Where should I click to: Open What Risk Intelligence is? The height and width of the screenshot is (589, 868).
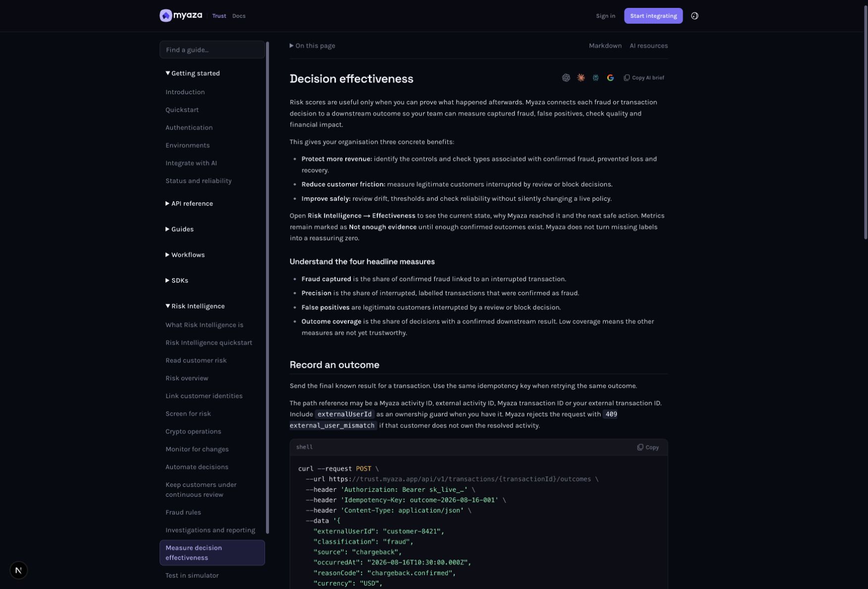pyautogui.click(x=205, y=325)
